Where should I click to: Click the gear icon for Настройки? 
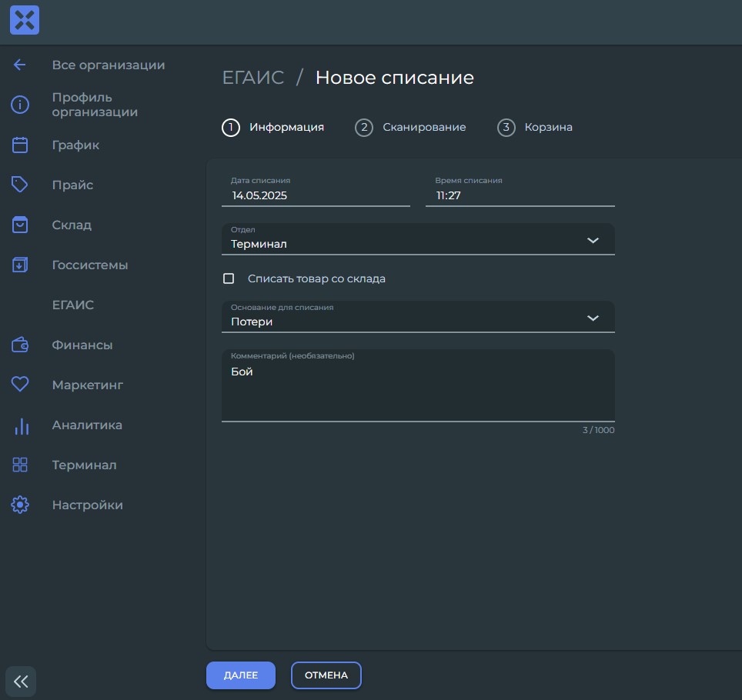pos(20,505)
